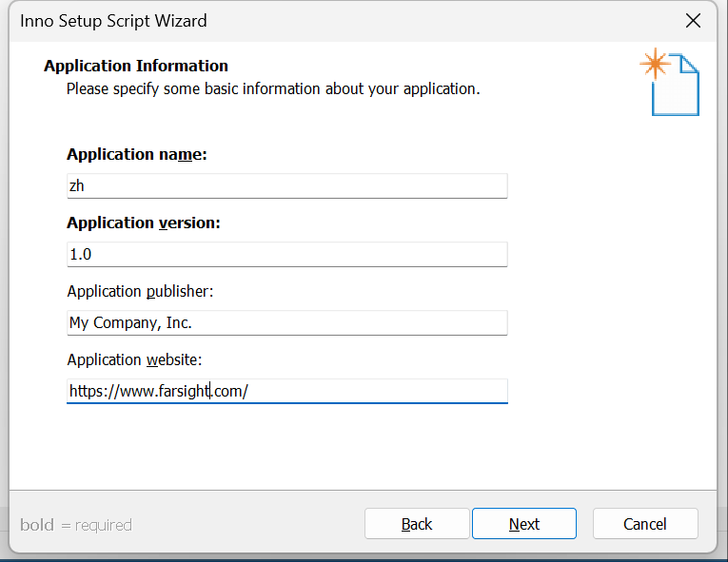Viewport: 728px width, 562px height.
Task: Click the Inno Setup Script Wizard title text
Action: point(113,21)
